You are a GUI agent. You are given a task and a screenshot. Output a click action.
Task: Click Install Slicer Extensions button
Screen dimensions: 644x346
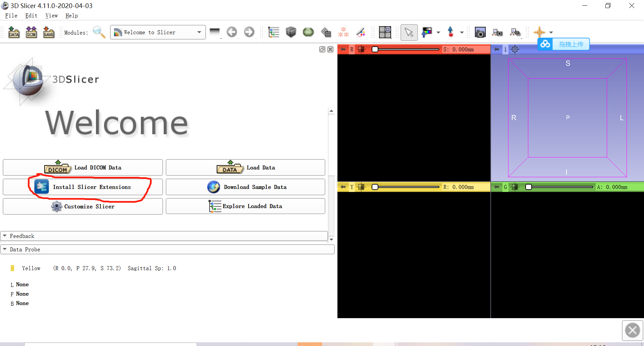pos(83,187)
